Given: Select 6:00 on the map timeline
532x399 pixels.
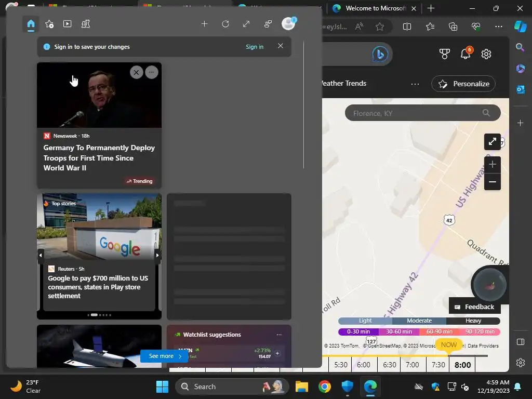Looking at the screenshot, I should tap(363, 365).
